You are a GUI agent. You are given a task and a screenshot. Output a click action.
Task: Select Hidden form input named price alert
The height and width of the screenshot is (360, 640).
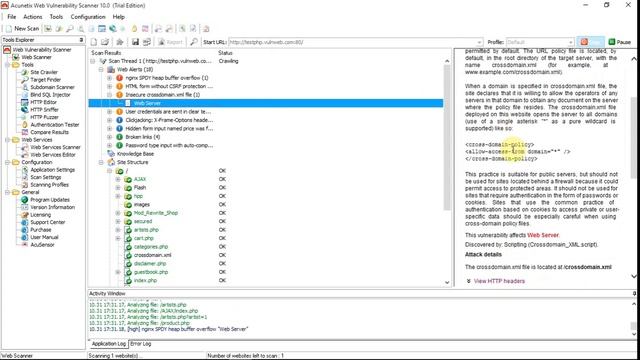[x=169, y=129]
